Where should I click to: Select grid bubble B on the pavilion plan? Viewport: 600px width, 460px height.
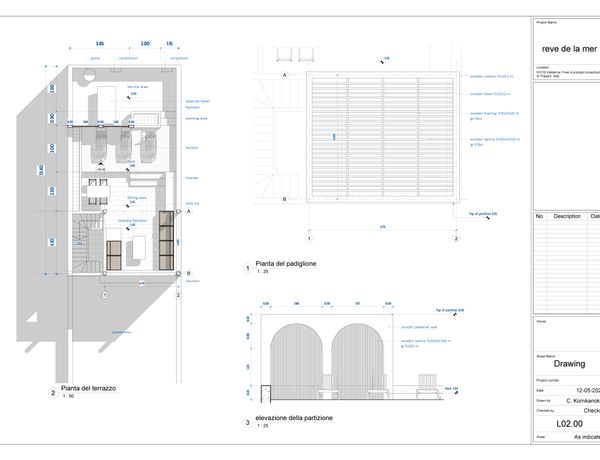tap(284, 199)
